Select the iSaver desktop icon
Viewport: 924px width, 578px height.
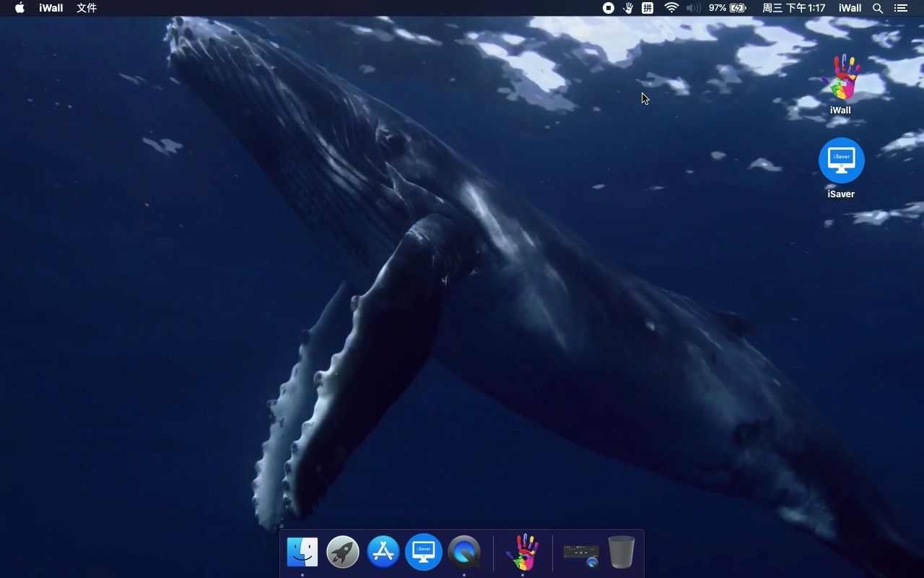841,160
